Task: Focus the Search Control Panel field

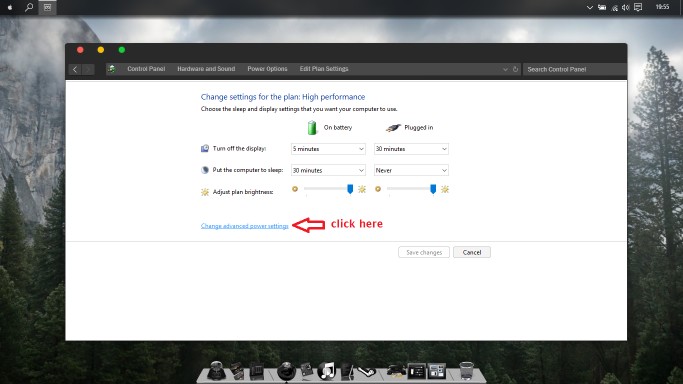Action: (574, 69)
